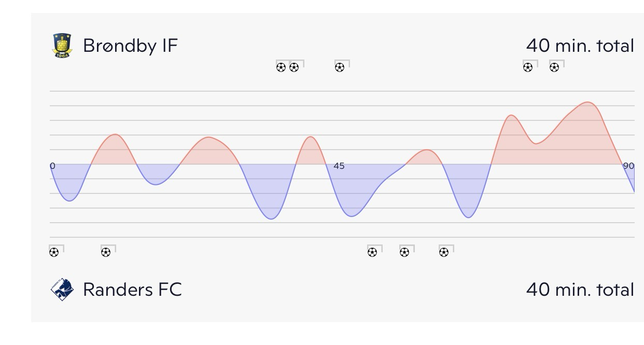Open the Randers FC team name
This screenshot has width=644, height=345.
[x=132, y=289]
